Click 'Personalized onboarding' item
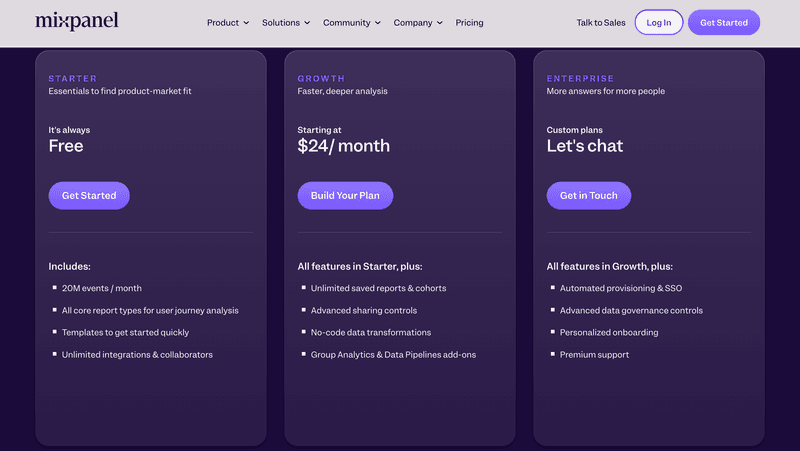Viewport: 800px width, 451px height. [609, 332]
